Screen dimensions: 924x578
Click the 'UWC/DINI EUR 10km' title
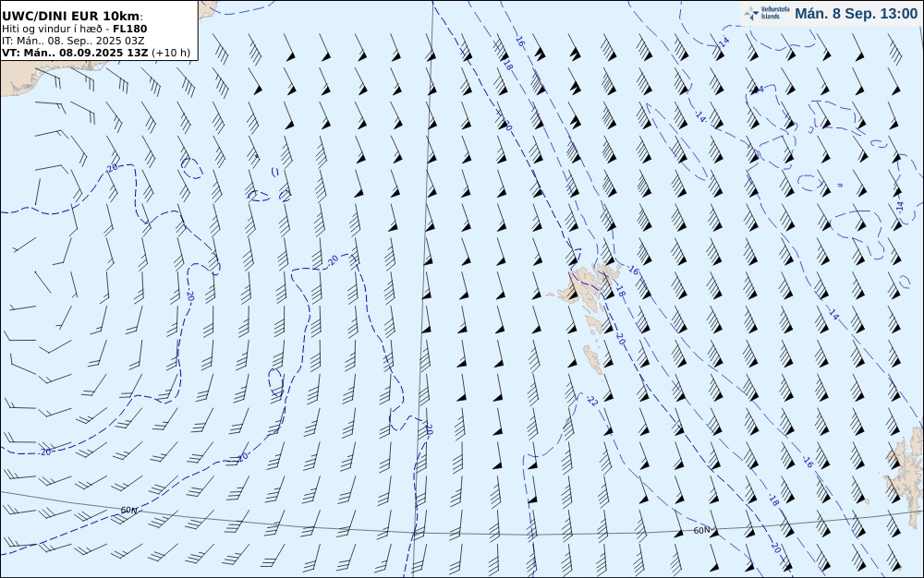point(72,16)
